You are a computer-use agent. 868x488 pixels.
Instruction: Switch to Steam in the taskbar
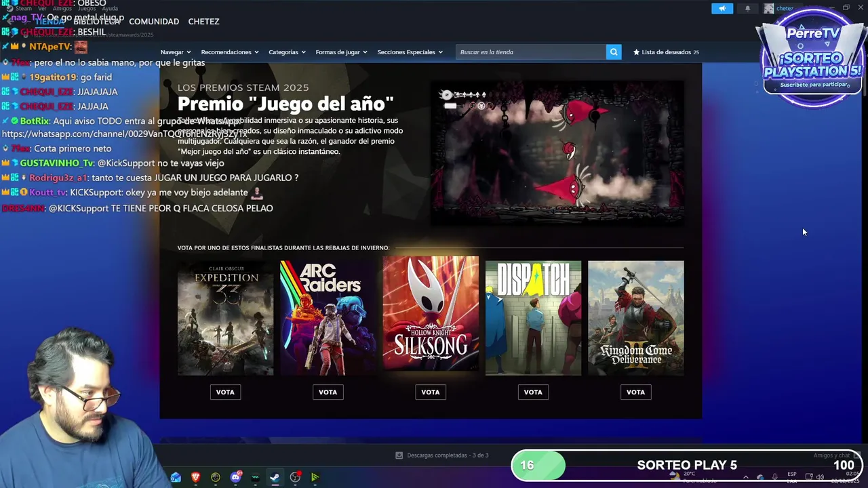[275, 477]
